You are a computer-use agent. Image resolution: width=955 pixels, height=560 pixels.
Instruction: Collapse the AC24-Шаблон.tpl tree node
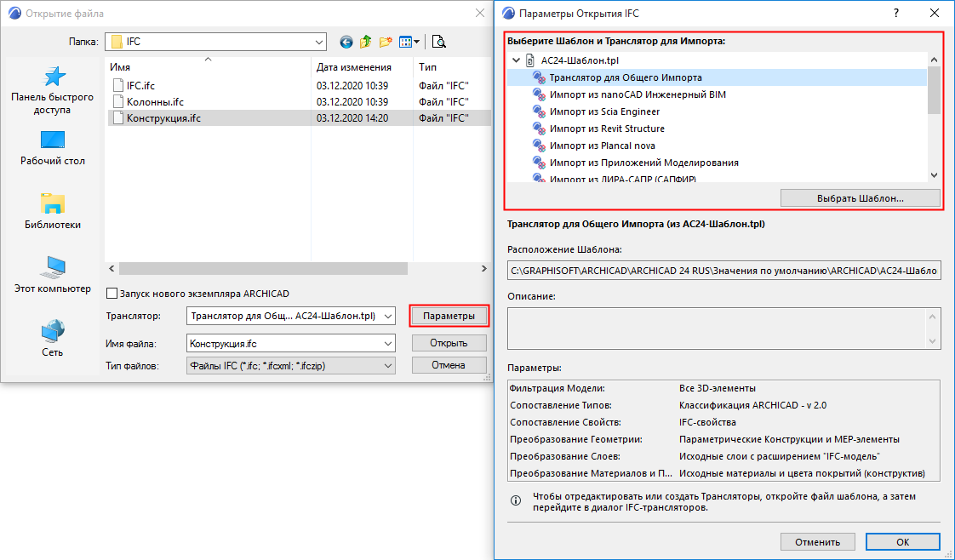pyautogui.click(x=517, y=60)
